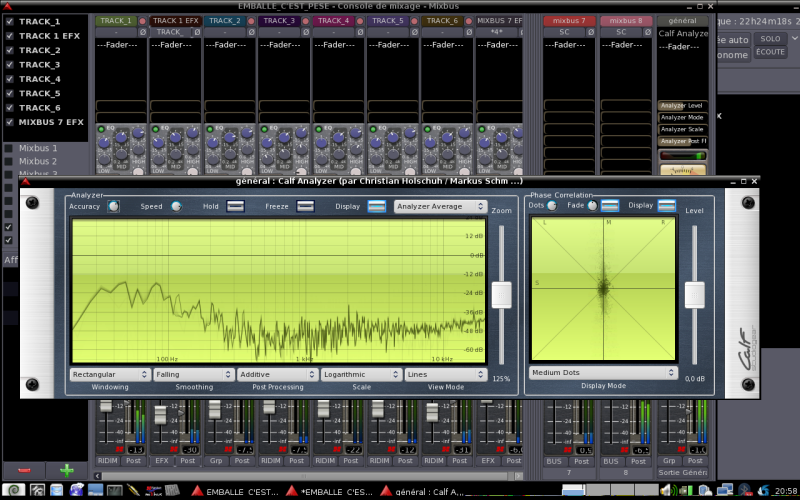Uncheck the MIXBUS 7 EFX checkbox
Screen dimensions: 800x500
click(x=9, y=122)
